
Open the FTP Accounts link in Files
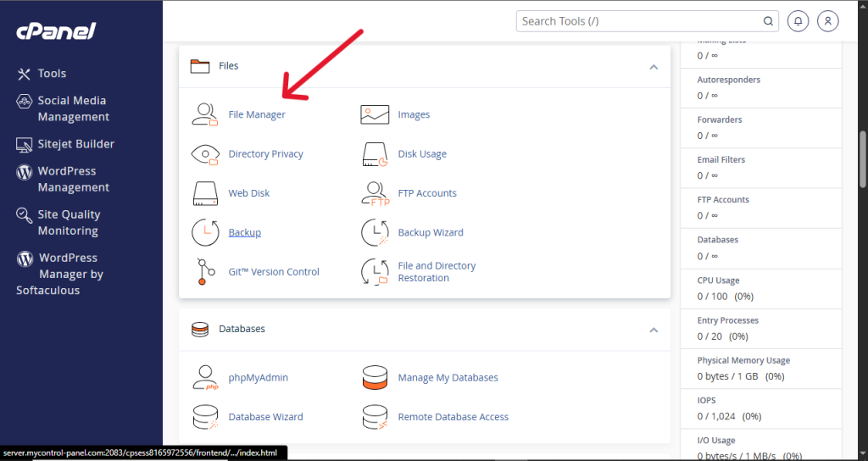427,193
